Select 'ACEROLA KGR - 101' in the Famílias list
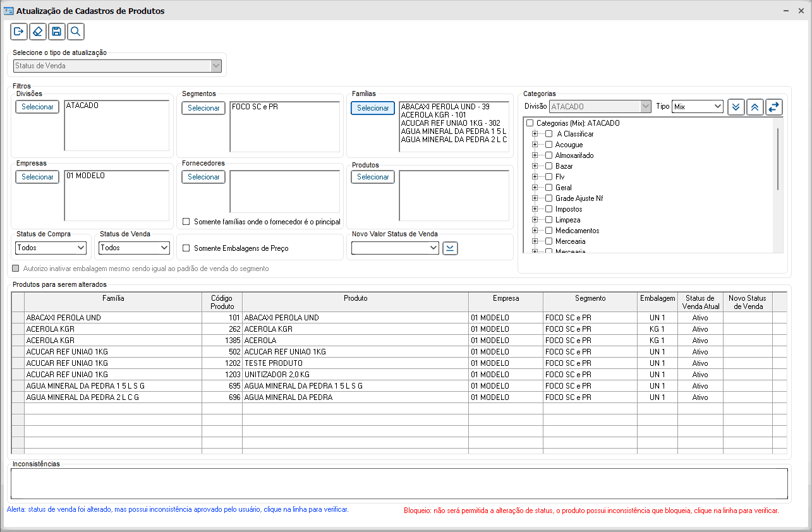 tap(433, 115)
